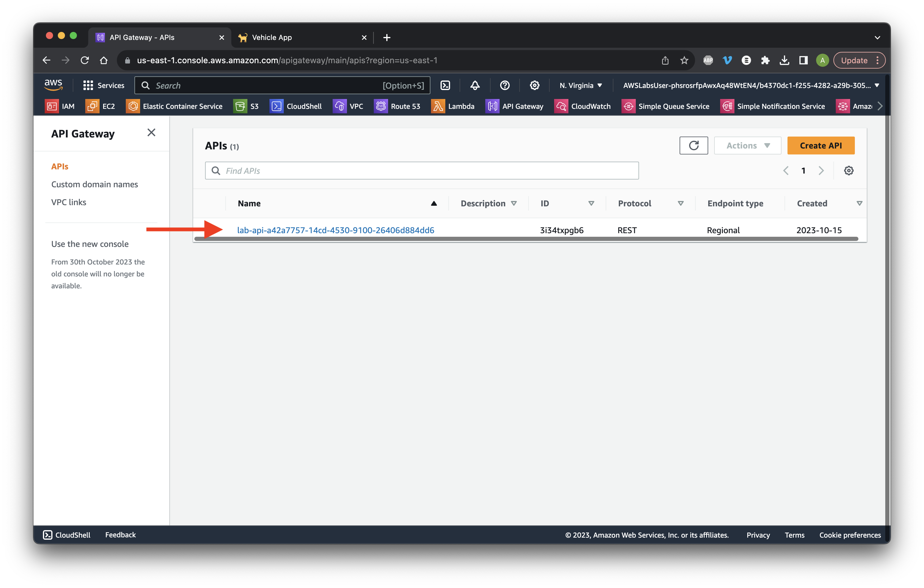Viewport: 924px width, 588px height.
Task: Open API Gateway shortcut in favorites bar
Action: 514,106
